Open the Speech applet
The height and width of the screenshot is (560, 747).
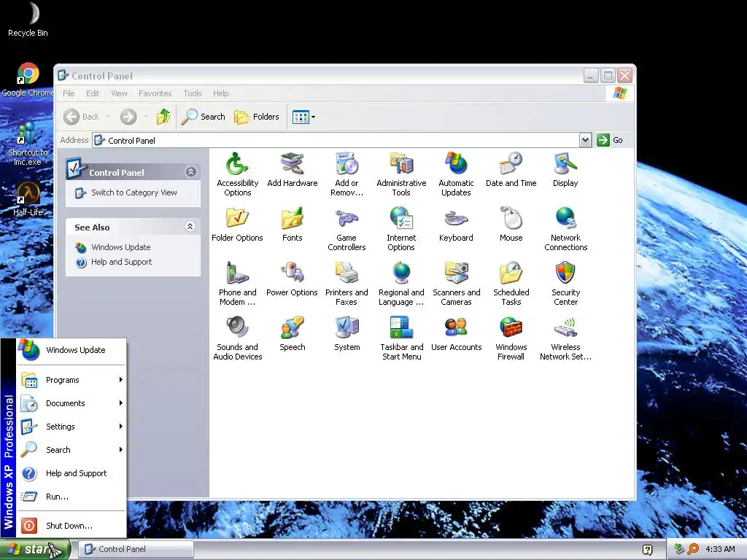(x=292, y=334)
